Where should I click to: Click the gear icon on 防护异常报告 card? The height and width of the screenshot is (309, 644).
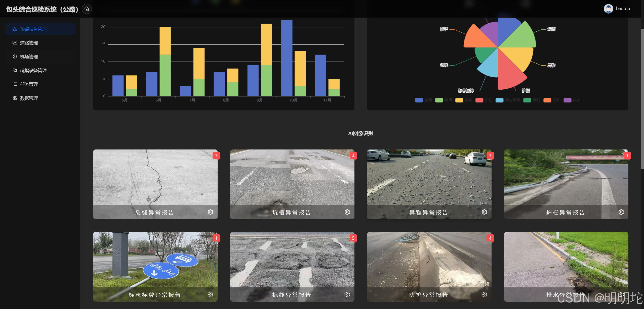(x=484, y=295)
